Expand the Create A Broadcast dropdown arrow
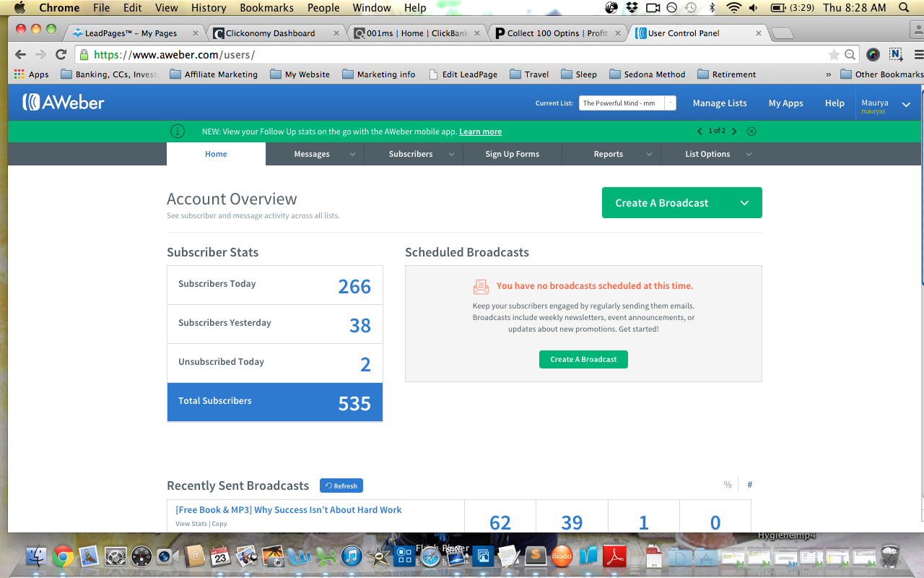 tap(744, 203)
